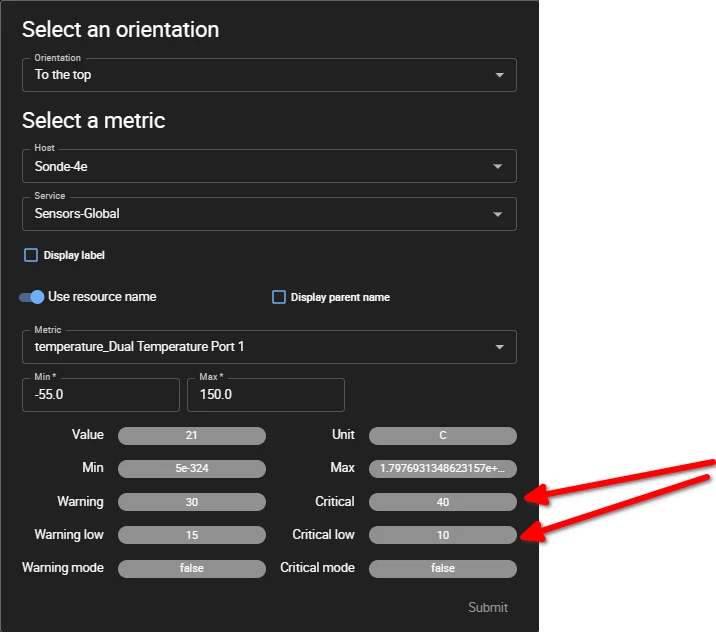Viewport: 716px width, 632px height.
Task: Click the Use resource name label
Action: [x=102, y=297]
